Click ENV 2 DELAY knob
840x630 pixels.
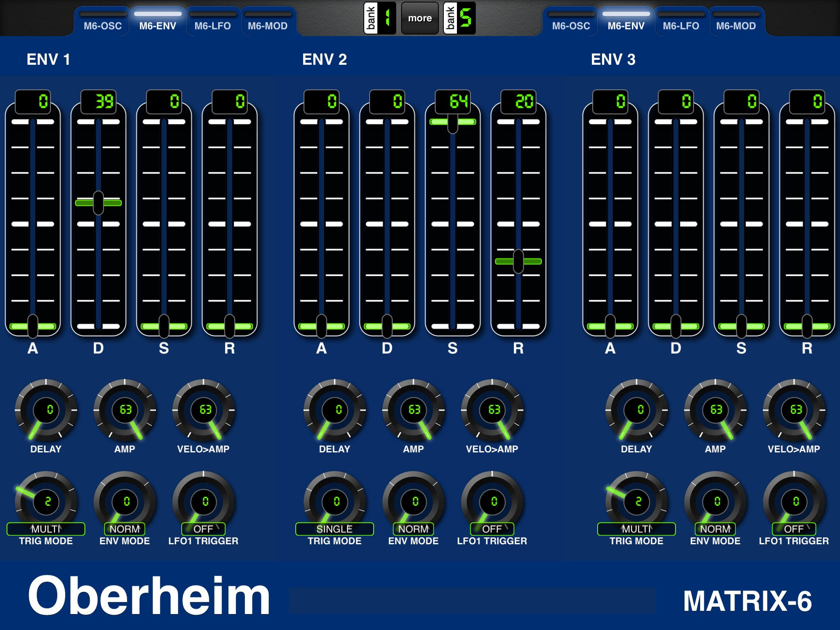335,410
